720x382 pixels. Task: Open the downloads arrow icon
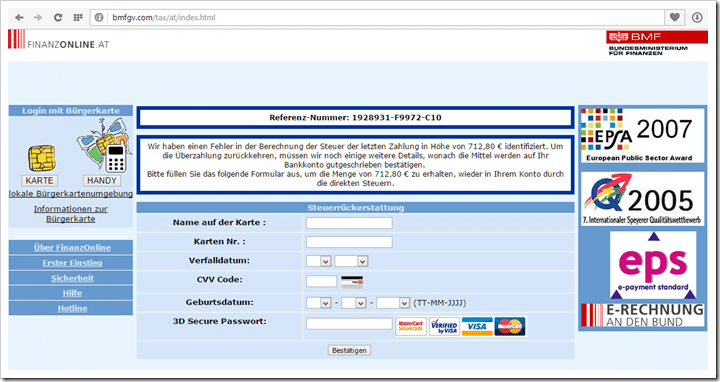pyautogui.click(x=697, y=17)
